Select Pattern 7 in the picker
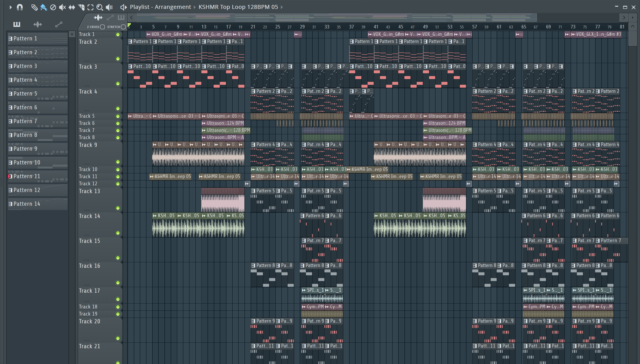This screenshot has width=640, height=364. (38, 121)
